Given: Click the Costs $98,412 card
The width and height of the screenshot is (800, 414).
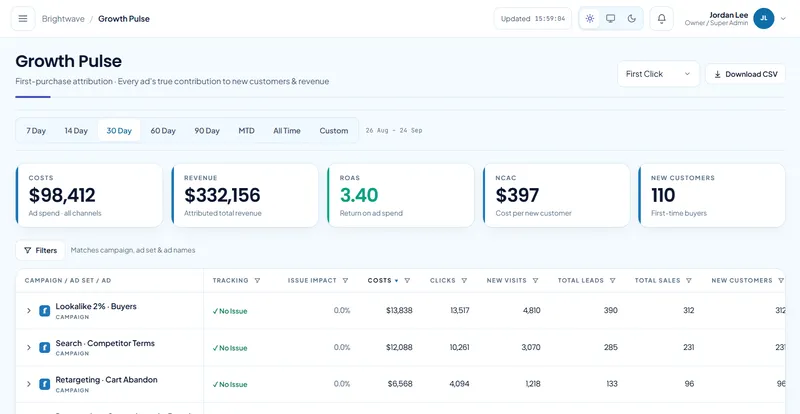Looking at the screenshot, I should [89, 196].
